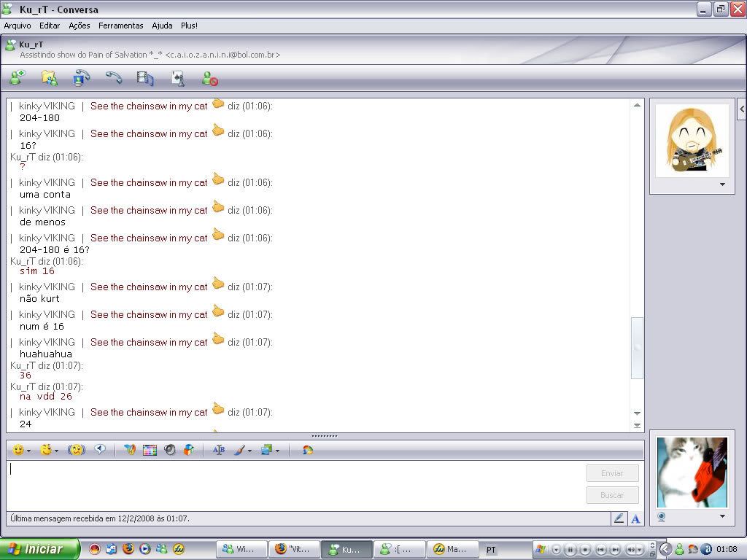Start a voice call with phone icon

[x=113, y=77]
